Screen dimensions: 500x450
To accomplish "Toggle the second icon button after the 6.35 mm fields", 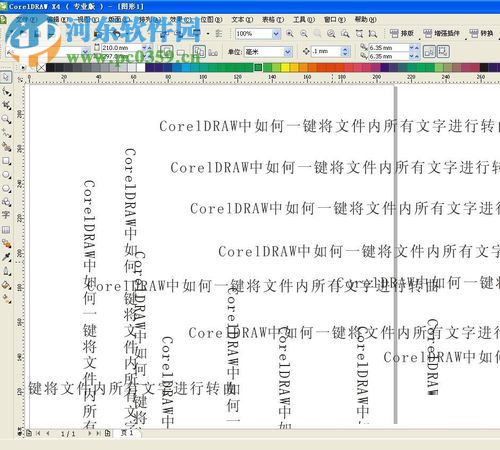I will (443, 52).
